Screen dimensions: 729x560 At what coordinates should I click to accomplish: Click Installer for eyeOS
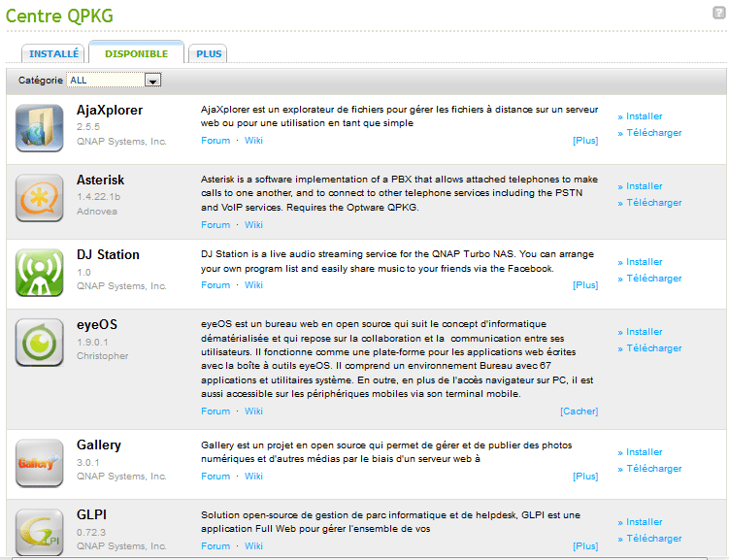644,331
